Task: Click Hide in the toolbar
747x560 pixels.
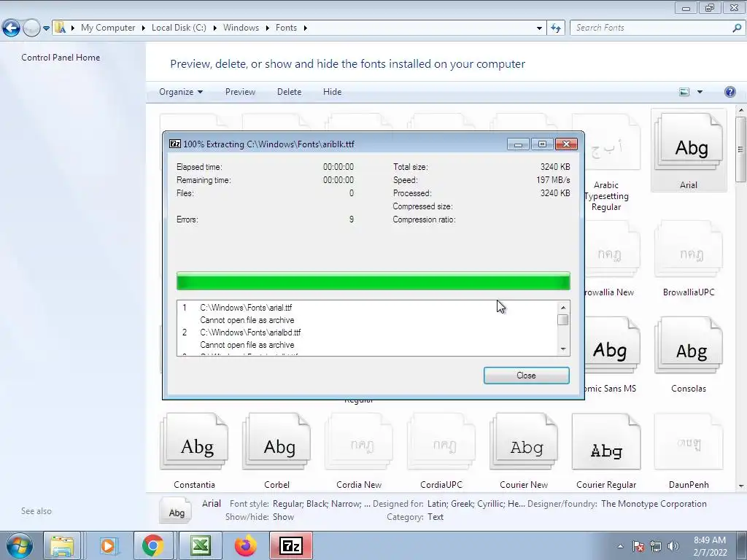Action: (332, 92)
